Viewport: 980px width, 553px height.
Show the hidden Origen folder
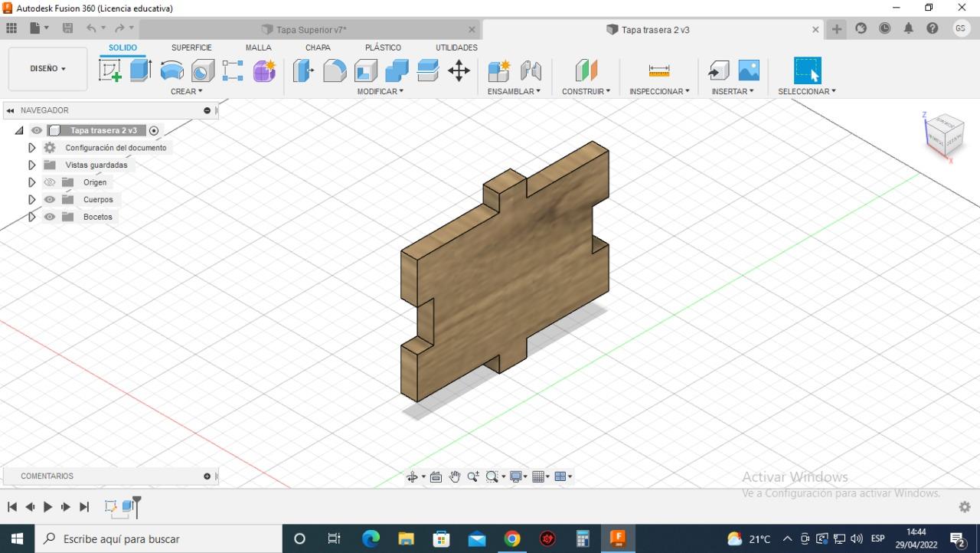(50, 182)
